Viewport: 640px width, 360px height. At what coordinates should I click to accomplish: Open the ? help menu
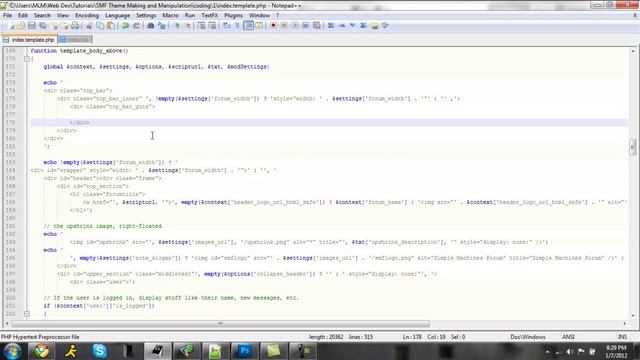pos(278,16)
